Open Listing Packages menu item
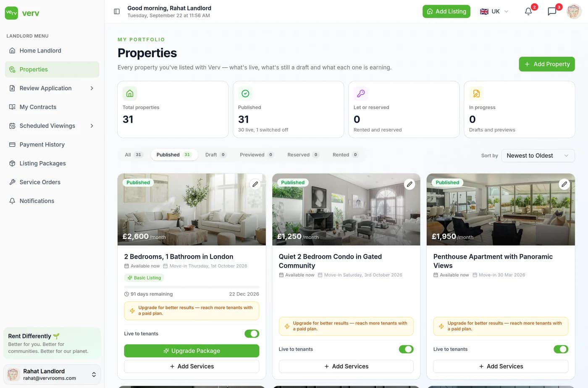588x388 pixels. click(x=52, y=163)
